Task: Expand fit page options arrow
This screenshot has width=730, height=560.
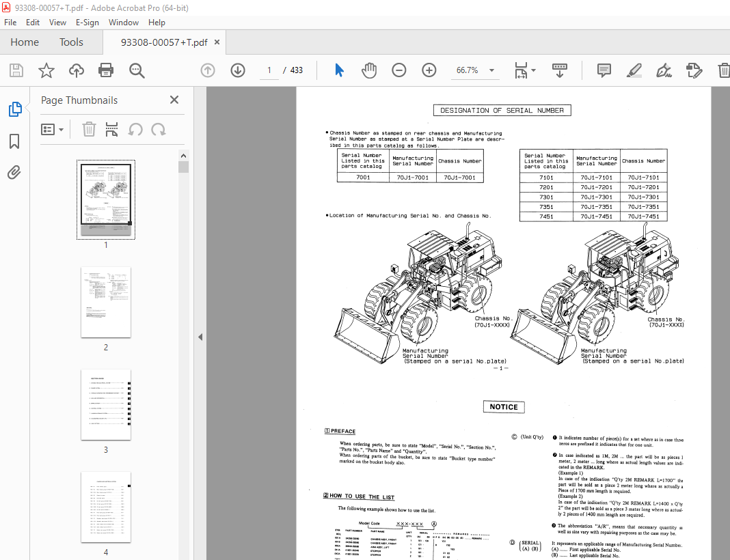Action: [534, 71]
